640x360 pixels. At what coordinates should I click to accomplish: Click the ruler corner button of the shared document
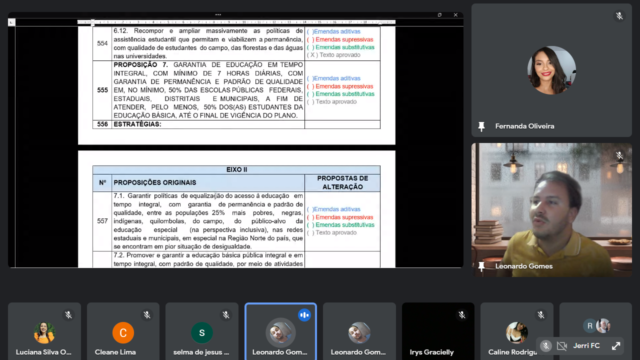click(11, 22)
